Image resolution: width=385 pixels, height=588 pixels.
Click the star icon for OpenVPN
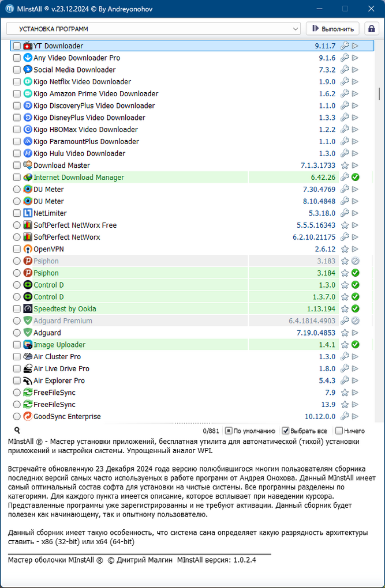[x=345, y=249]
